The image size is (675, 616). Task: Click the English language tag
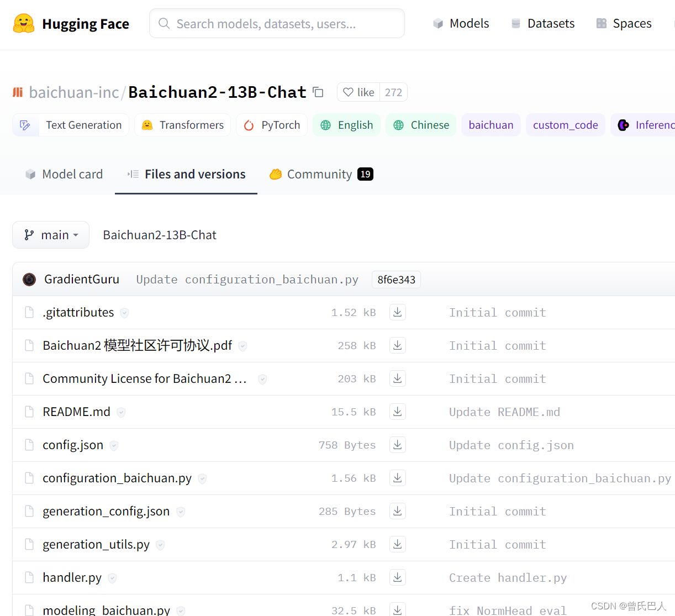pos(346,125)
